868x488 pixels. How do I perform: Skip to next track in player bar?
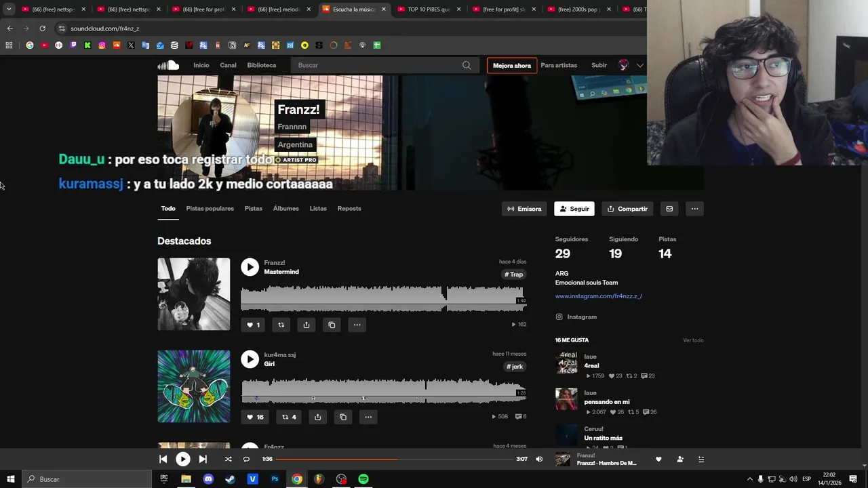pos(203,459)
